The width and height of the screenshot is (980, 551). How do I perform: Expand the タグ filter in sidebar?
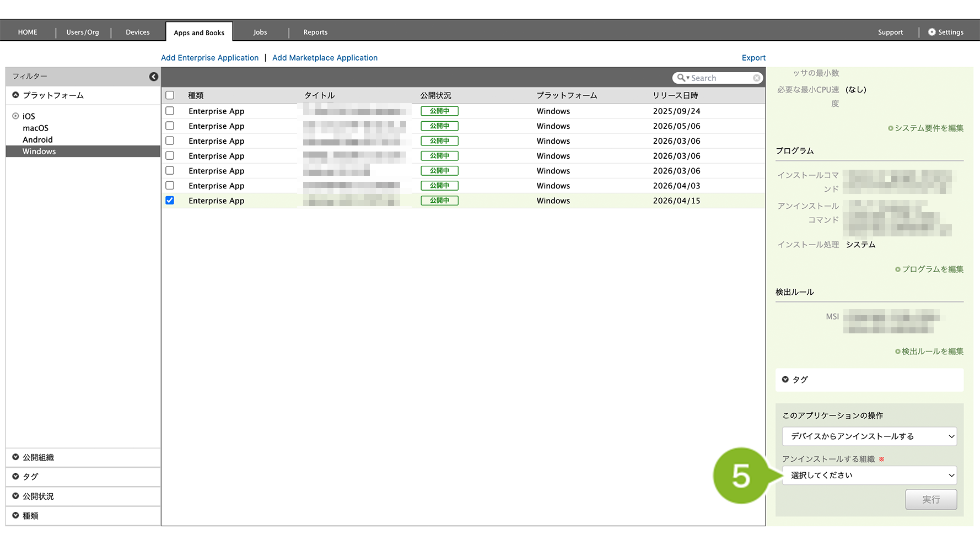click(x=83, y=477)
